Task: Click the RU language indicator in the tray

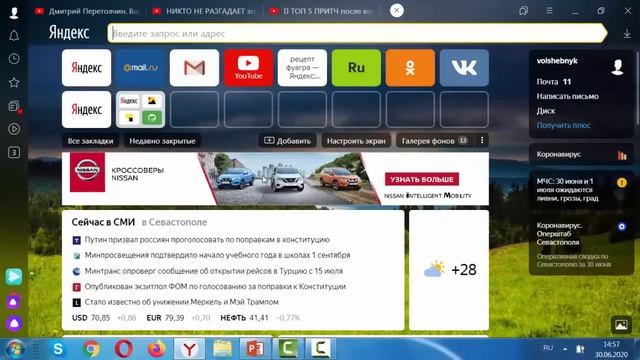Action: [x=548, y=348]
